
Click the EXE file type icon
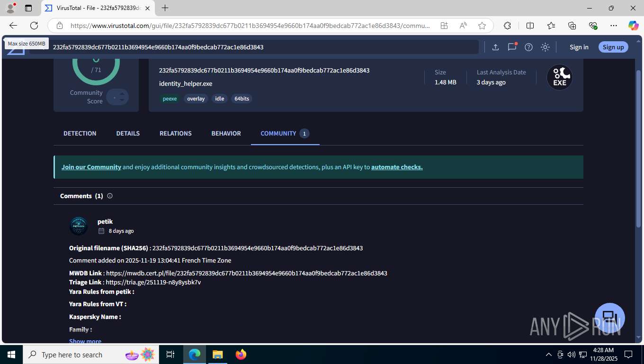point(560,77)
